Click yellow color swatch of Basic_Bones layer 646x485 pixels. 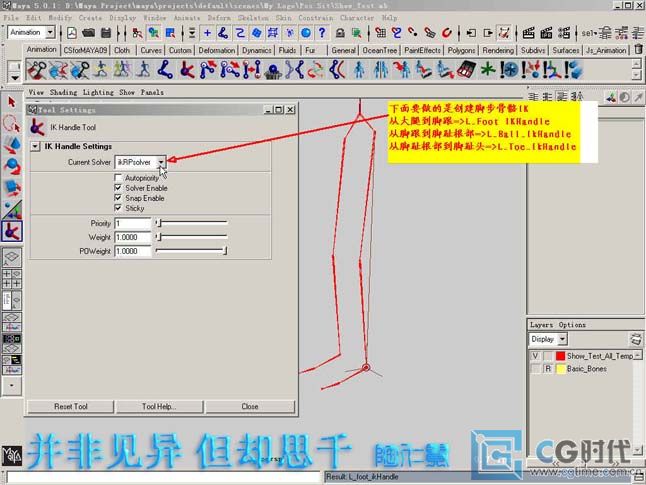click(560, 368)
